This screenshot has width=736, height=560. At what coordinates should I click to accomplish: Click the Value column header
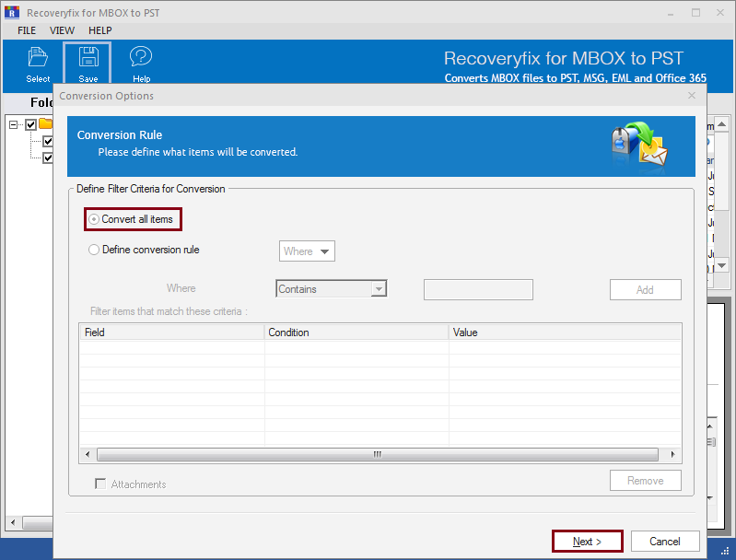click(x=565, y=332)
